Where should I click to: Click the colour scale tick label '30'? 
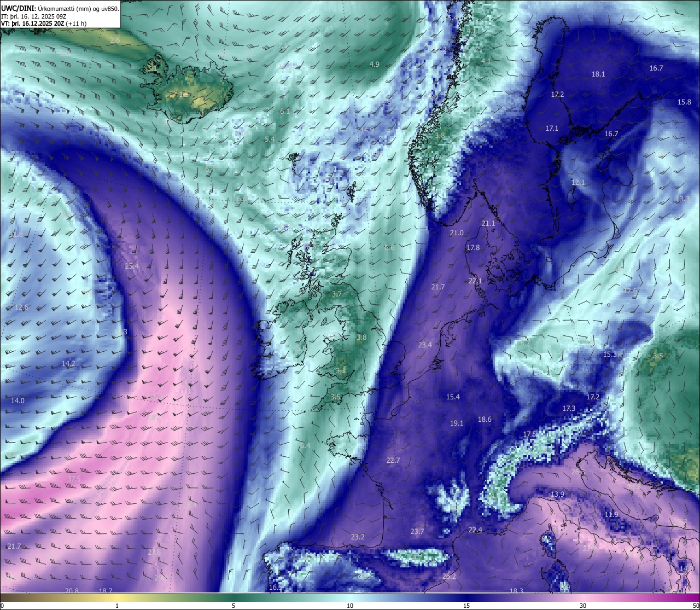(583, 606)
